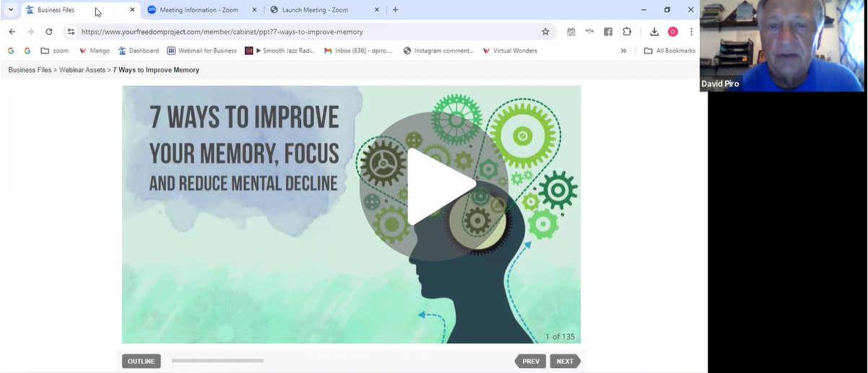Open the browser extensions puzzle icon
Viewport: 868px width, 373px height.
pyautogui.click(x=627, y=32)
